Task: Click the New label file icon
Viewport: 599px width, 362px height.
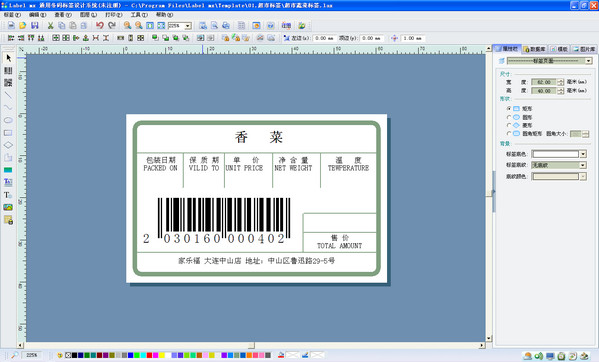Action: tap(11, 26)
